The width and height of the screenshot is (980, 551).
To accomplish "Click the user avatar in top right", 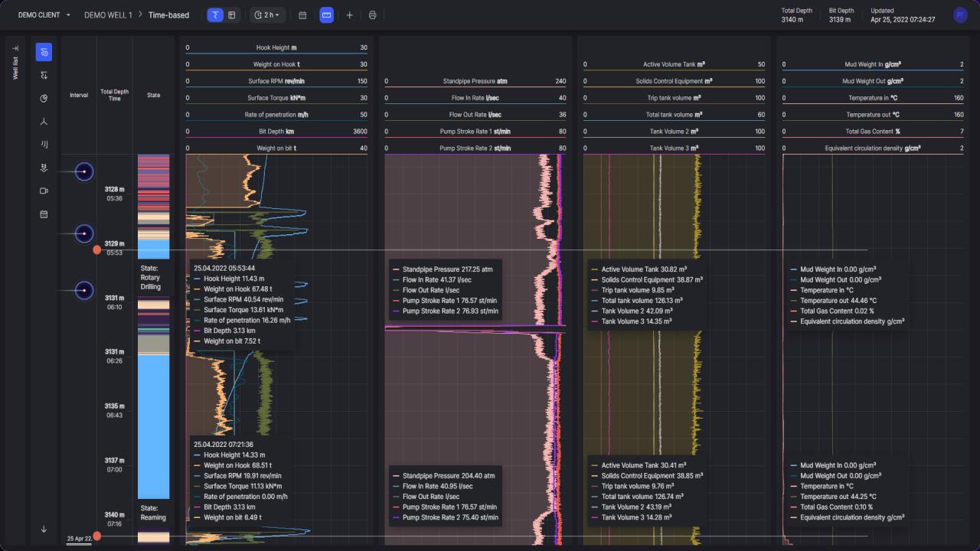I will click(x=960, y=15).
